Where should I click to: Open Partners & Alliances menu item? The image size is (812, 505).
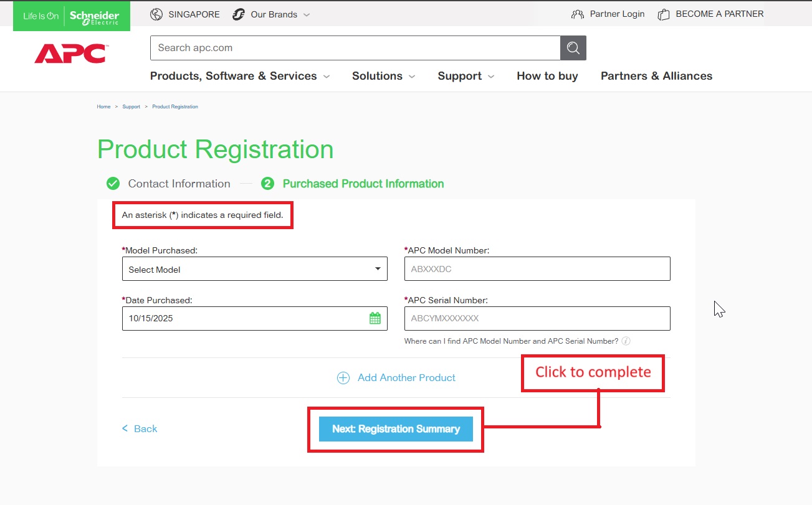click(656, 76)
